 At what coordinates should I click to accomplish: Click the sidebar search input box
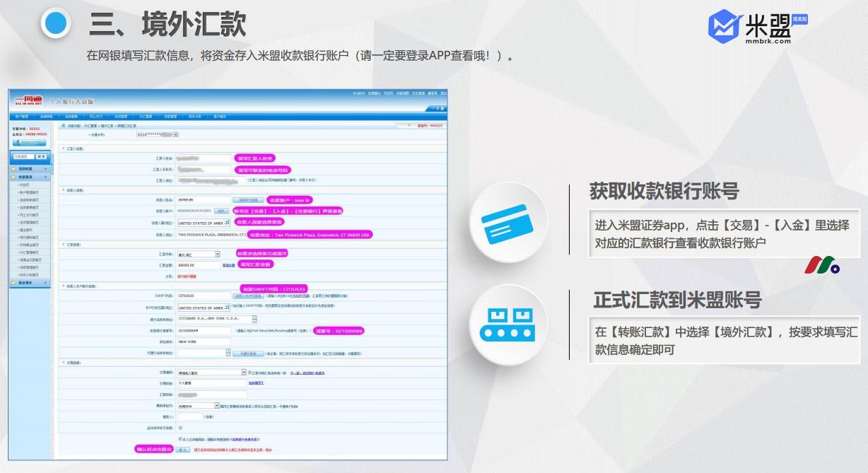pos(23,156)
